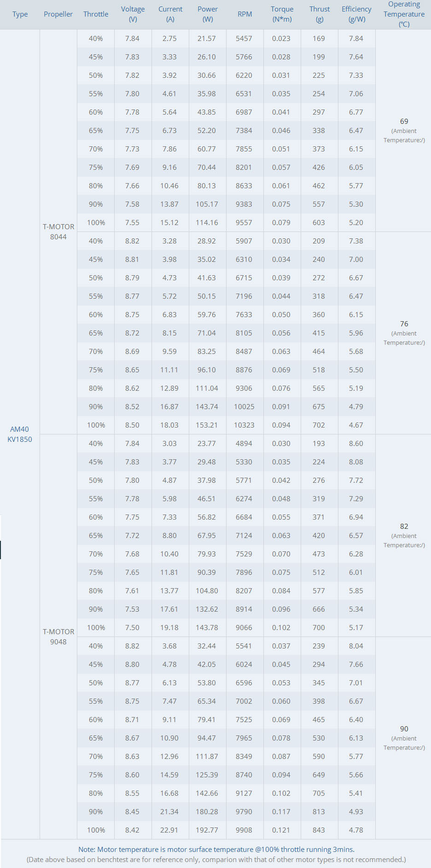Screen dimensions: 431x868
Task: Select the Throttle column header
Action: [96, 14]
